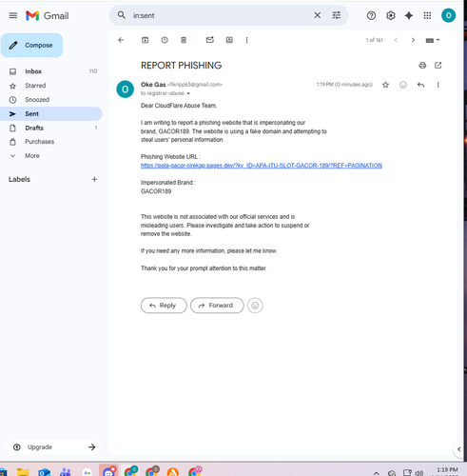Image resolution: width=467 pixels, height=476 pixels.
Task: Delete this email with trash icon
Action: (184, 40)
